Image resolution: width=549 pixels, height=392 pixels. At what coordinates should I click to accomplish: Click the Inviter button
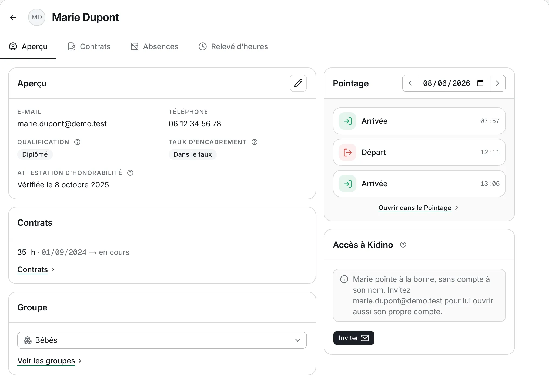coord(354,338)
